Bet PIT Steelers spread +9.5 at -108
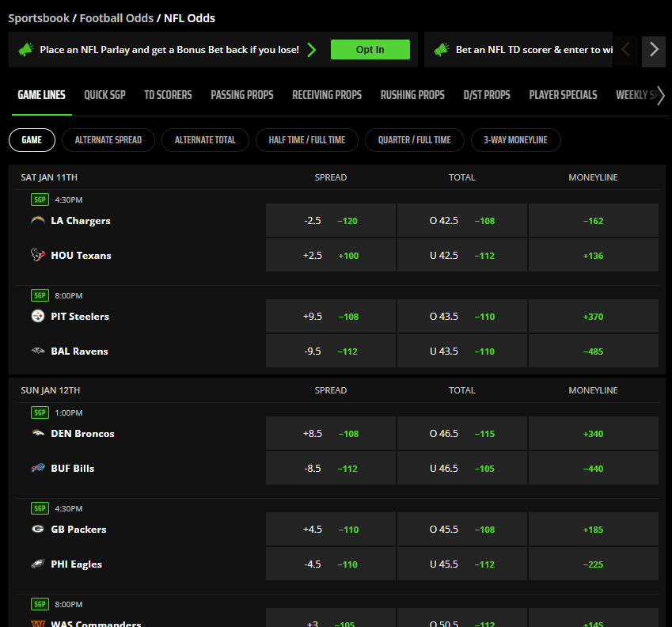The height and width of the screenshot is (627, 672). (331, 317)
